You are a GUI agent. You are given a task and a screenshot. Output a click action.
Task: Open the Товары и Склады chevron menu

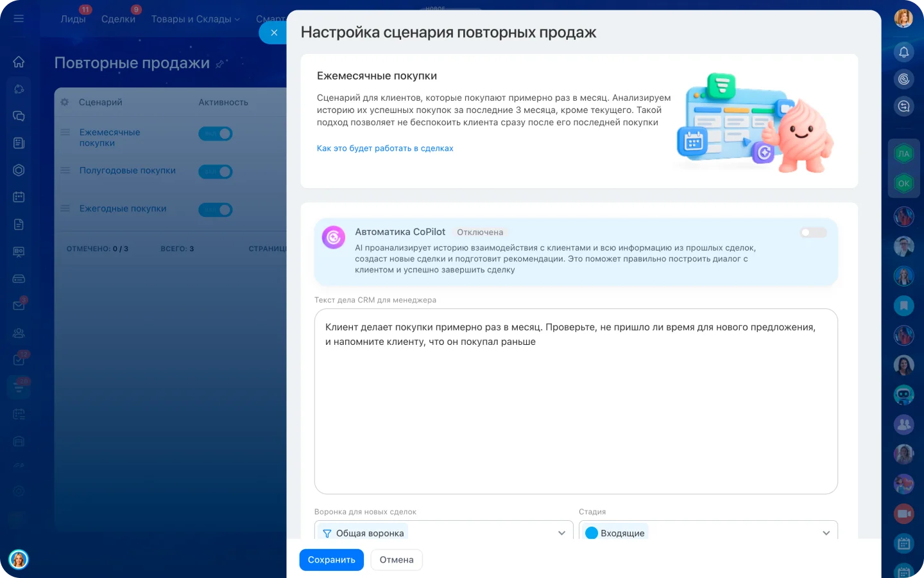point(238,19)
